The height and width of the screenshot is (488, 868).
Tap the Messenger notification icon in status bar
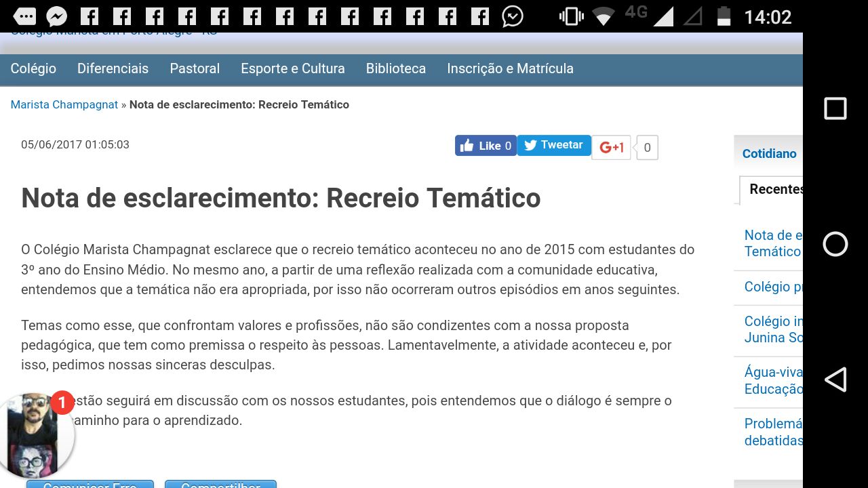[x=57, y=16]
